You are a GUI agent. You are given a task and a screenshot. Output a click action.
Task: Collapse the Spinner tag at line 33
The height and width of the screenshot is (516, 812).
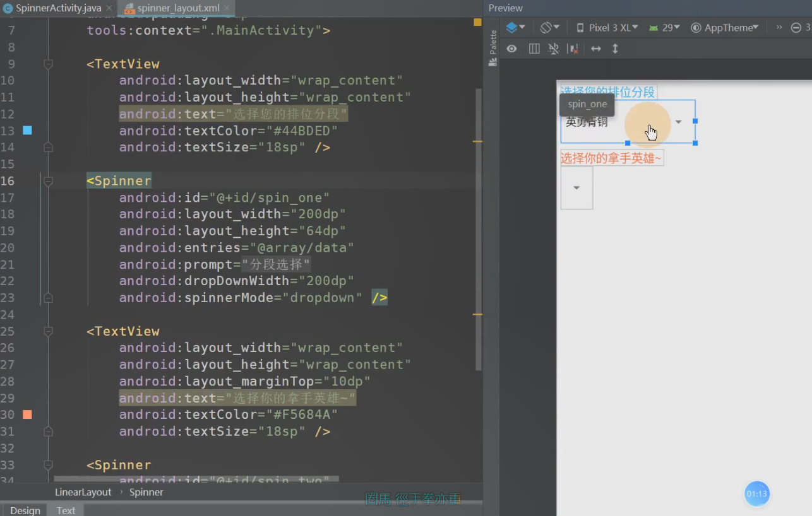point(48,465)
